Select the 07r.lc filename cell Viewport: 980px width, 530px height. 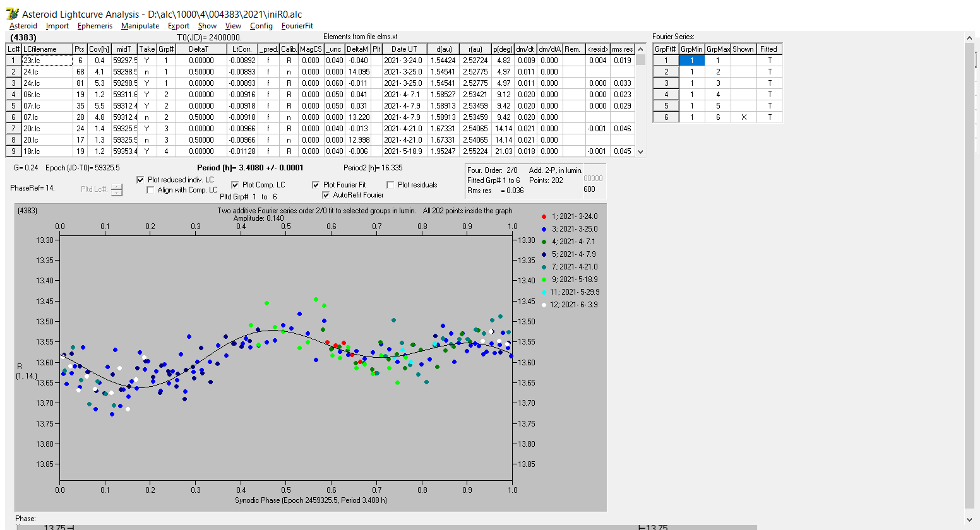(x=47, y=106)
